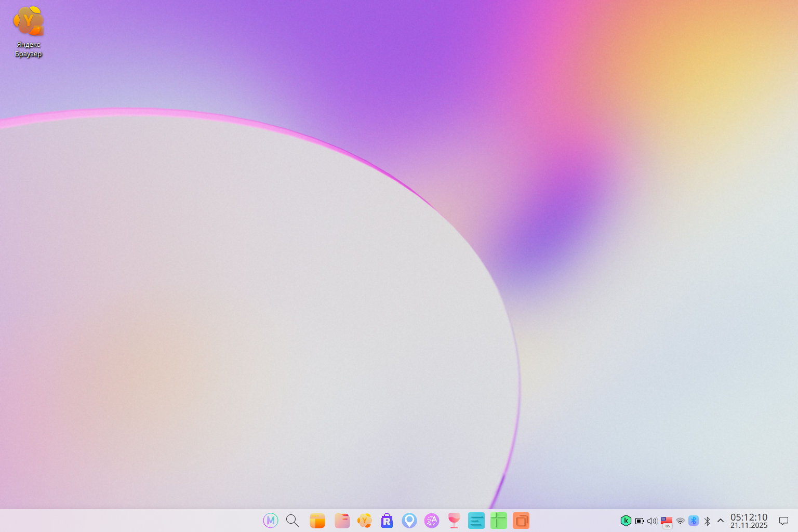Open the green Kaspersky tray icon

pyautogui.click(x=626, y=521)
